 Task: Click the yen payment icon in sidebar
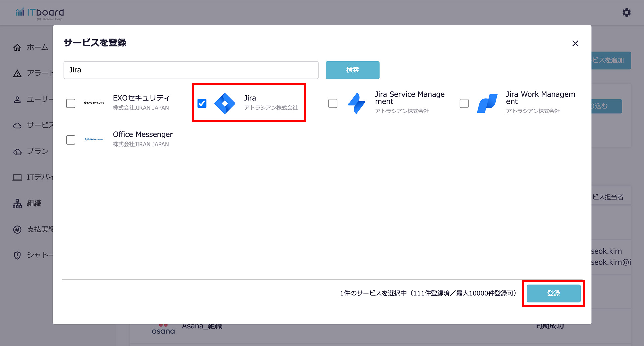pyautogui.click(x=17, y=230)
